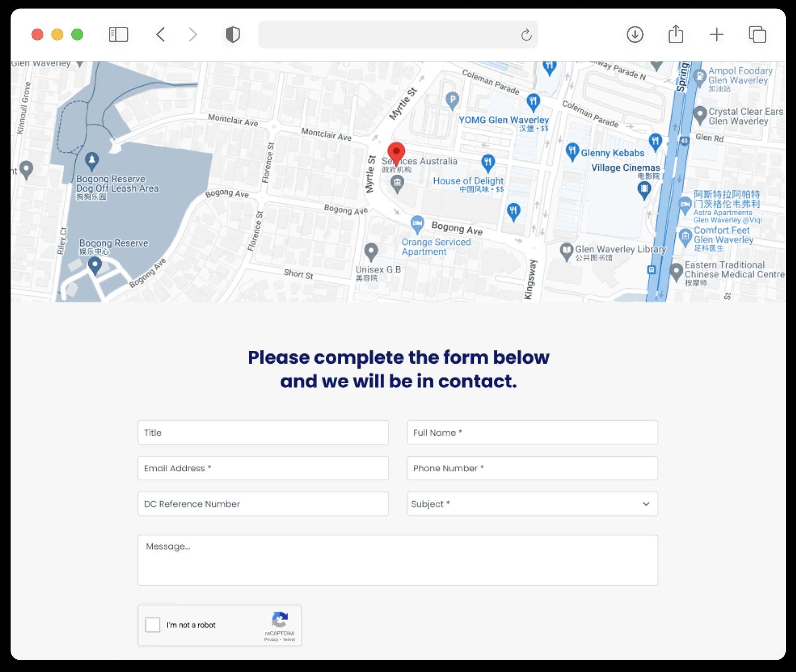
Task: Select the red location pin on the map
Action: 396,154
